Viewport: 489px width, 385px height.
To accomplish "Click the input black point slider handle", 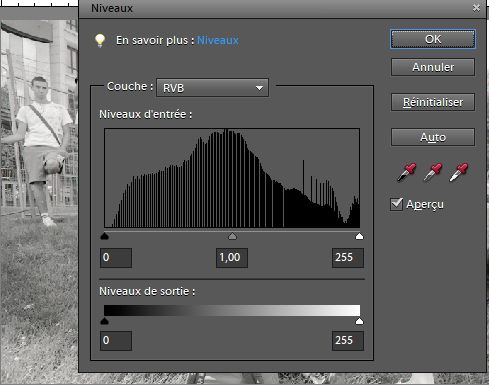I will 105,236.
